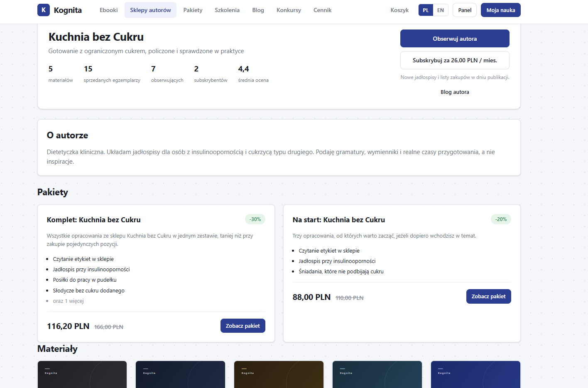Click the -20% discount badge
The image size is (588, 388).
tap(501, 219)
